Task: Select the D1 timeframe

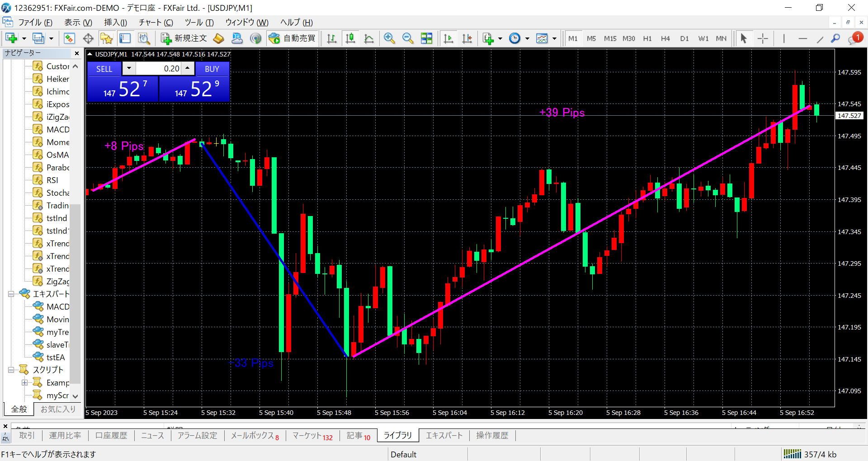Action: [x=684, y=38]
